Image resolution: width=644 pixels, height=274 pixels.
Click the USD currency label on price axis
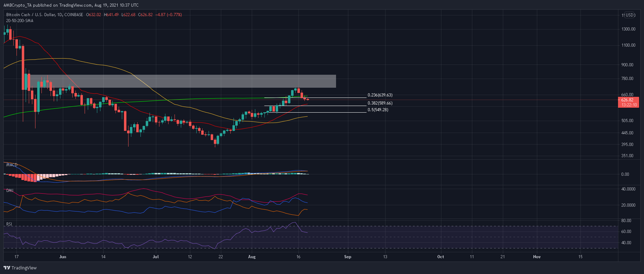(630, 15)
